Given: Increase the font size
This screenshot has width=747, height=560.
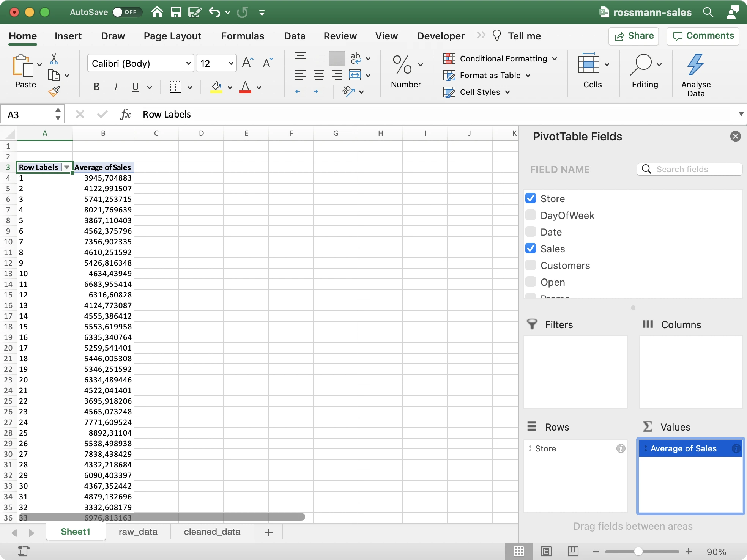Looking at the screenshot, I should pyautogui.click(x=247, y=62).
